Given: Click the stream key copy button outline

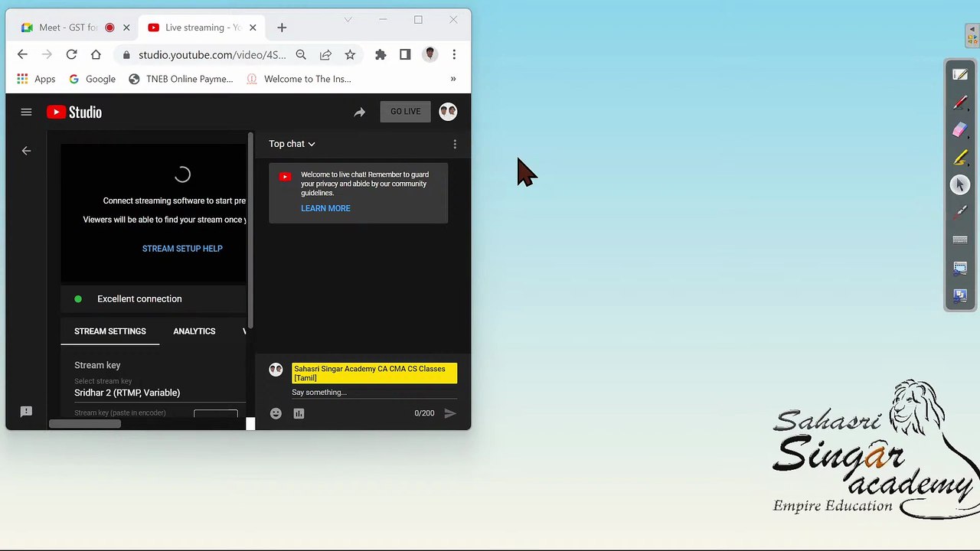Looking at the screenshot, I should tap(215, 414).
